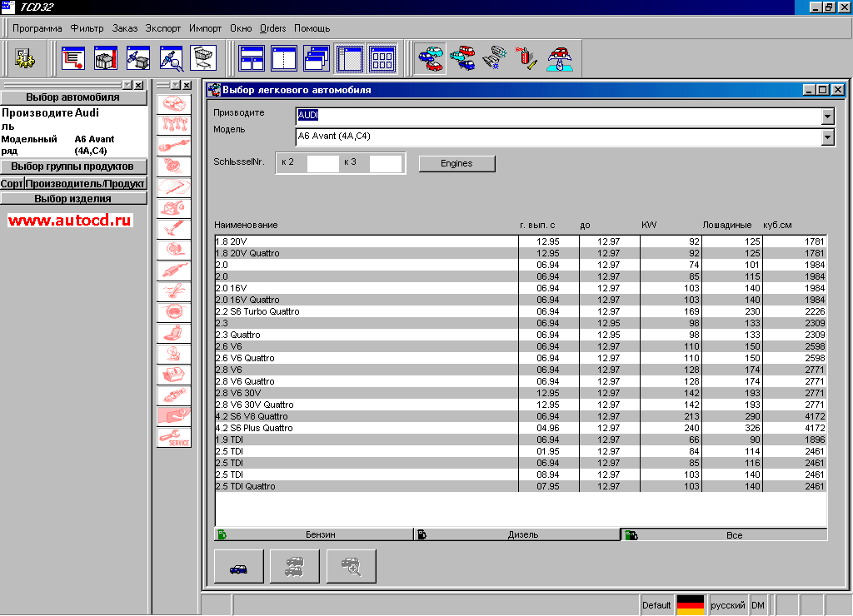This screenshot has width=853, height=616.
Task: Click the DM currency status entry
Action: pos(758,605)
